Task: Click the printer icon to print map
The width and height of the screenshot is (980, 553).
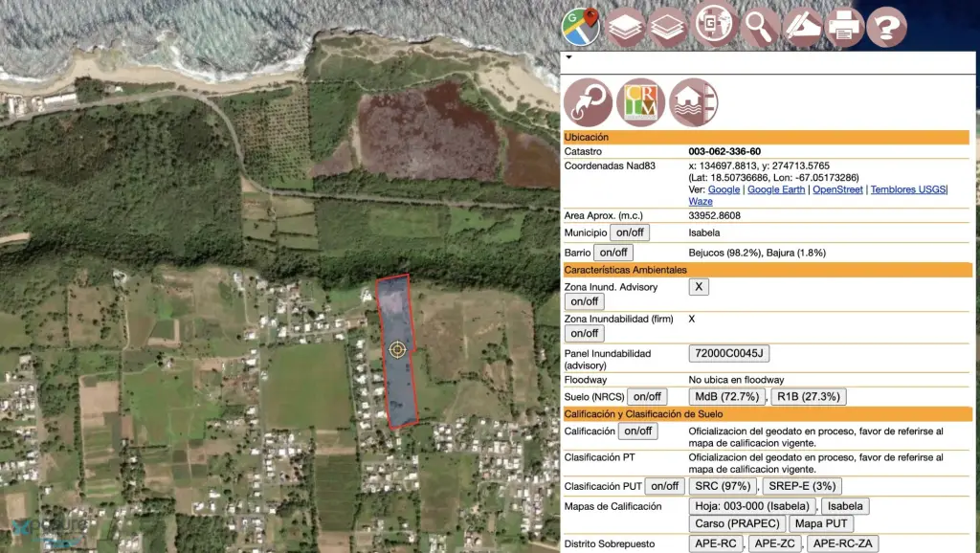Action: pos(844,26)
